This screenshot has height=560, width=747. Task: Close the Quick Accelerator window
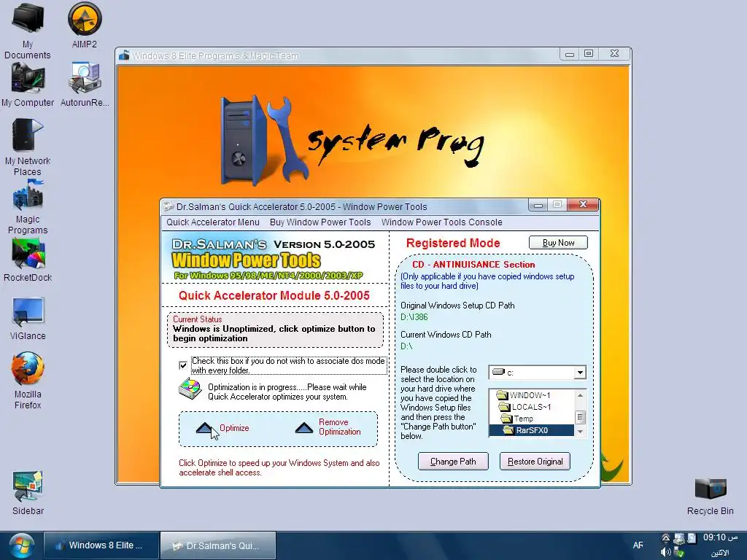click(583, 205)
